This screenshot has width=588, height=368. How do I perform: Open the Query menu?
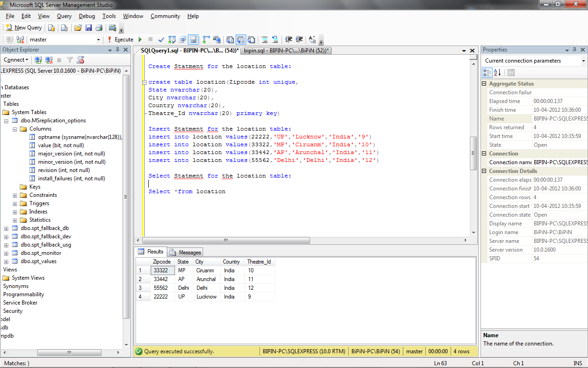(64, 16)
